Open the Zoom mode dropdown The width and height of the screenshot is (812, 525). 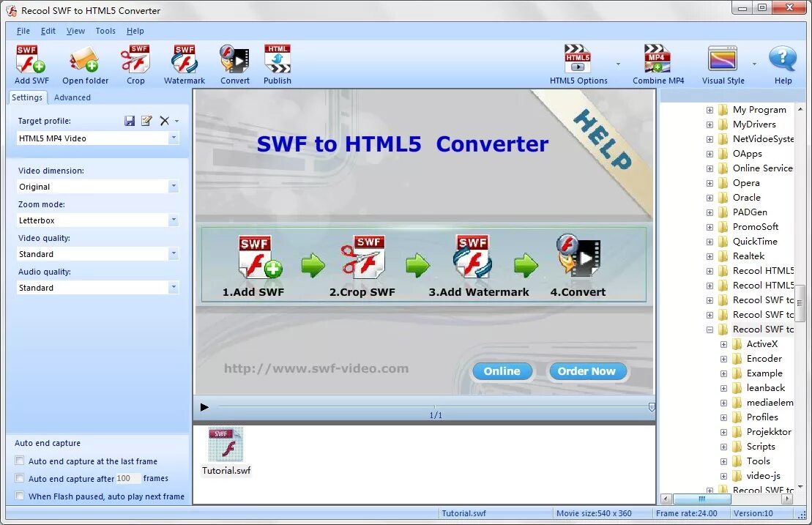[x=174, y=220]
